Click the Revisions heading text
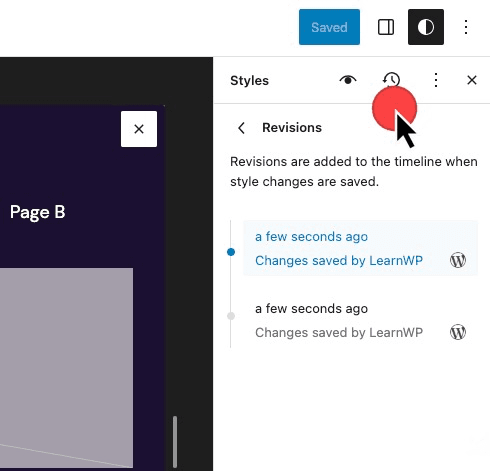Viewport: 490px width, 471px height. coord(292,128)
